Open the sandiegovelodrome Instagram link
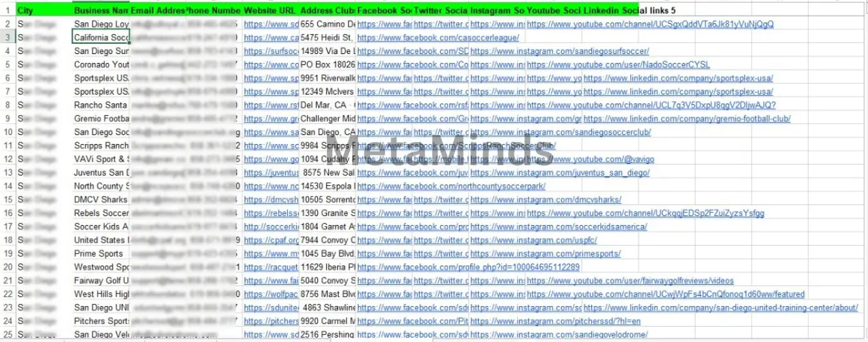Screen dimensions: 868x342 tap(559, 335)
